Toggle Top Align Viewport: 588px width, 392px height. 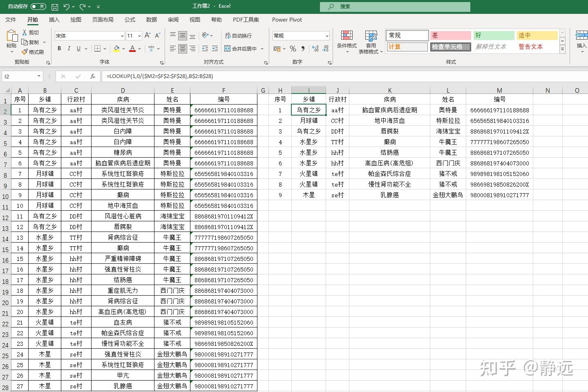coord(173,36)
